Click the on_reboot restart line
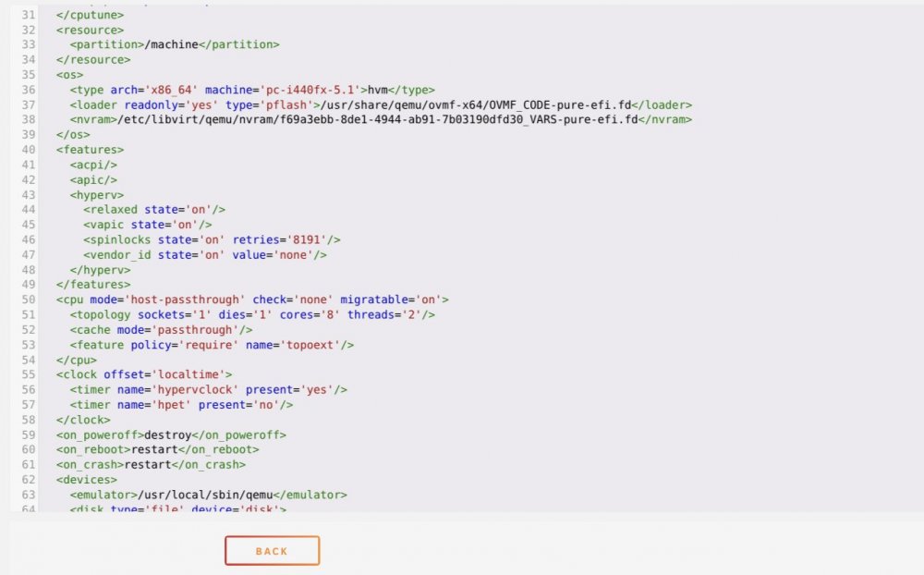The image size is (924, 575). click(157, 449)
